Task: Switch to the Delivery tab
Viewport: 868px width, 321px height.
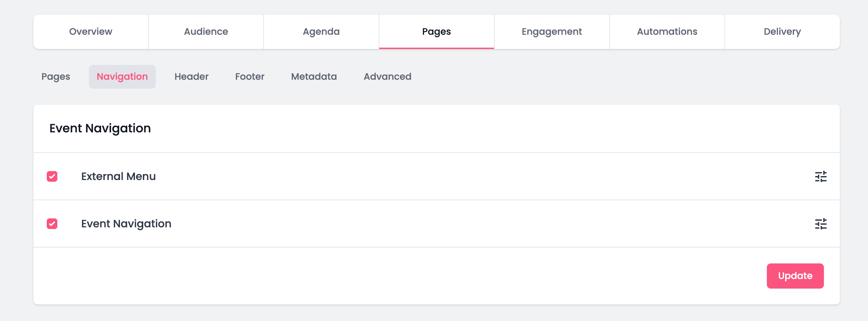Action: pos(782,32)
